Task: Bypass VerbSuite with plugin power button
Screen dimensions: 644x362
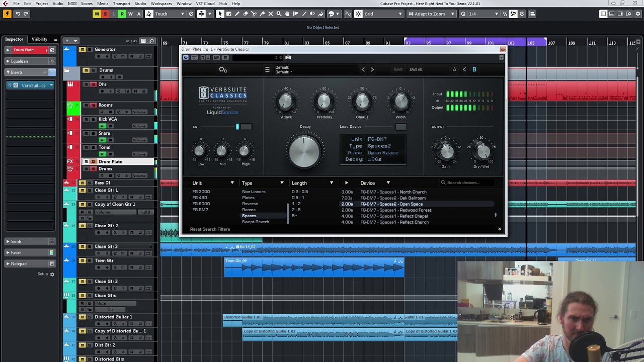Action: [x=186, y=57]
